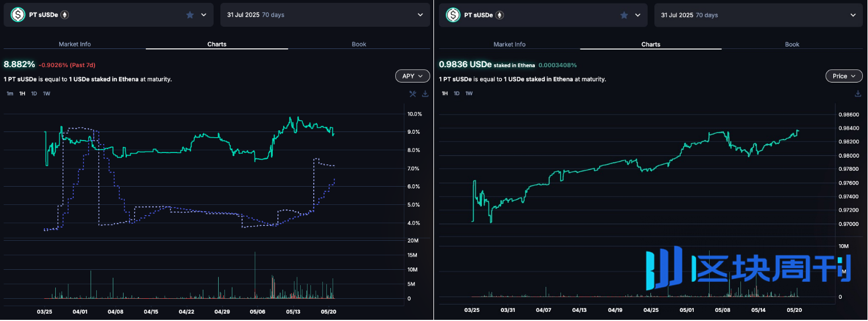This screenshot has width=868, height=321.
Task: Open the APY chart type dropdown
Action: (x=412, y=76)
